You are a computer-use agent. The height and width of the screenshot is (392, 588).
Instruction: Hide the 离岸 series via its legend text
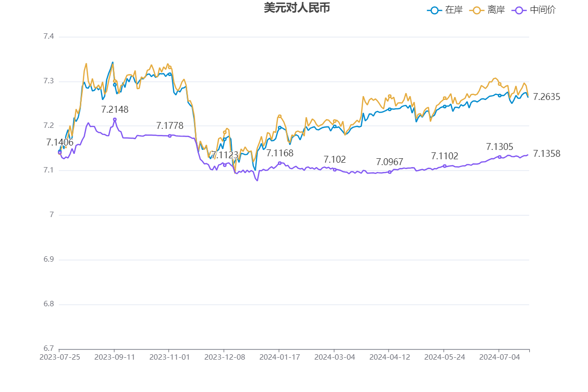[496, 10]
